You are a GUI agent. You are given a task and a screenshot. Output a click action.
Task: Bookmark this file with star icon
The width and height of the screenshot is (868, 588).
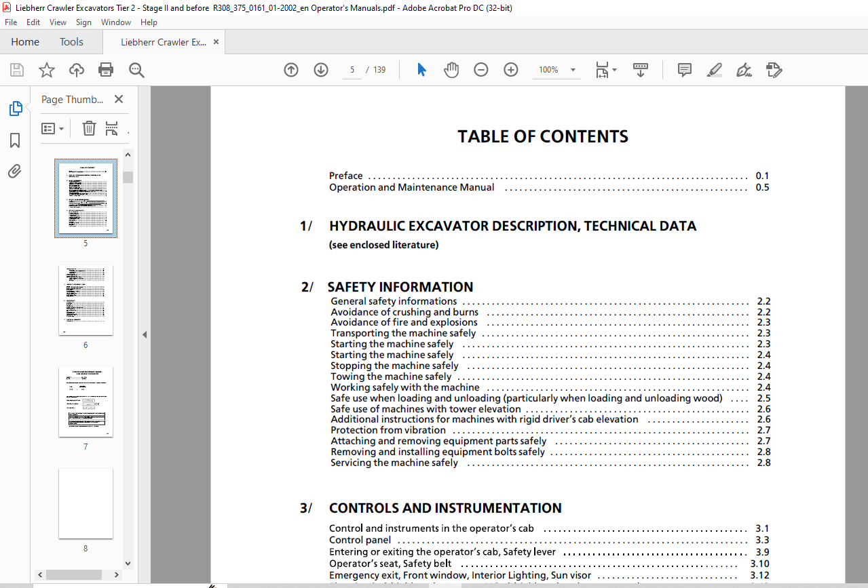click(x=46, y=70)
